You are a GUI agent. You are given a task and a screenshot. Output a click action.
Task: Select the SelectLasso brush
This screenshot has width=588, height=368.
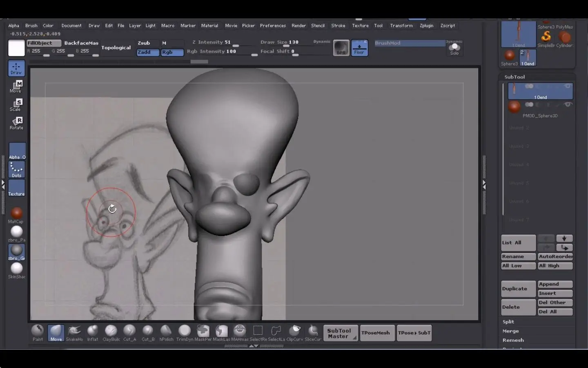(x=276, y=333)
